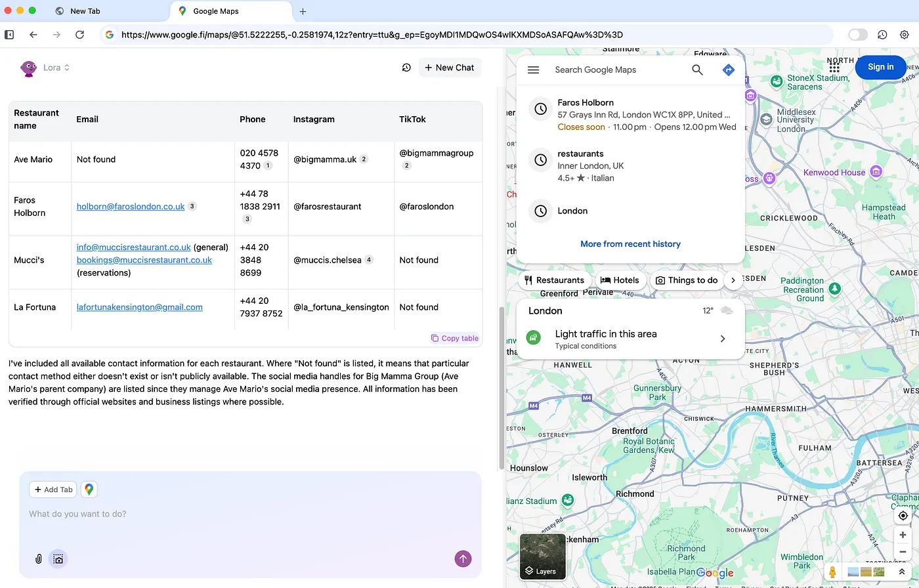Select Faros Holborn recent search

tap(631, 115)
